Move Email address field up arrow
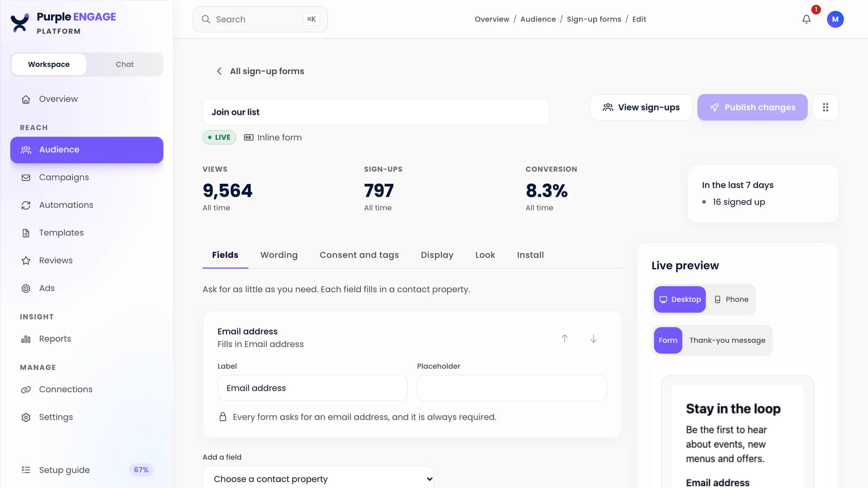The height and width of the screenshot is (488, 868). coord(565,339)
